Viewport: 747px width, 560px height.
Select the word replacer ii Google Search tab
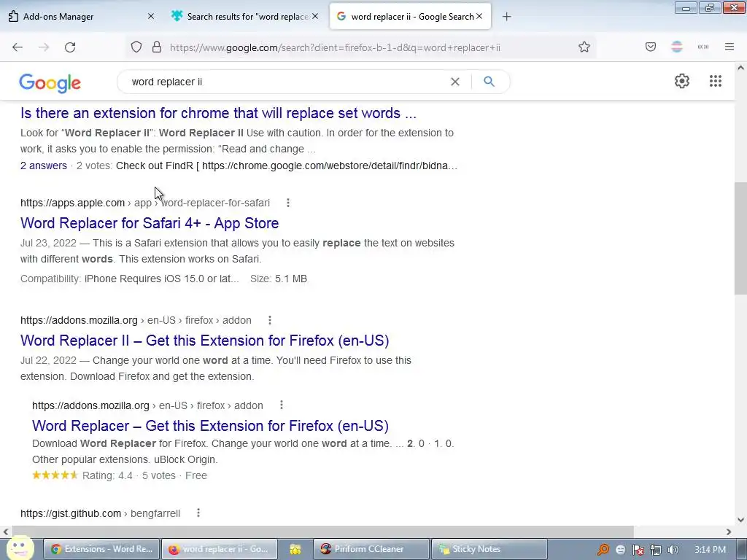tap(410, 17)
